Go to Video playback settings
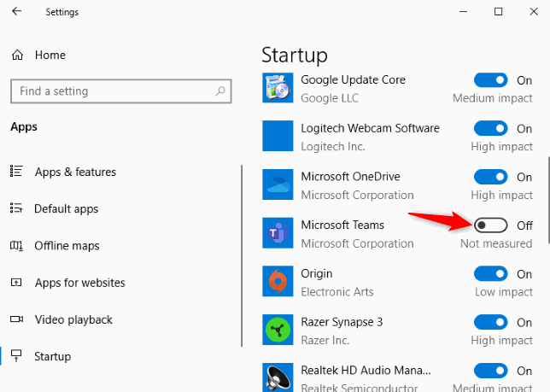Viewport: 550px width, 392px height. [73, 319]
